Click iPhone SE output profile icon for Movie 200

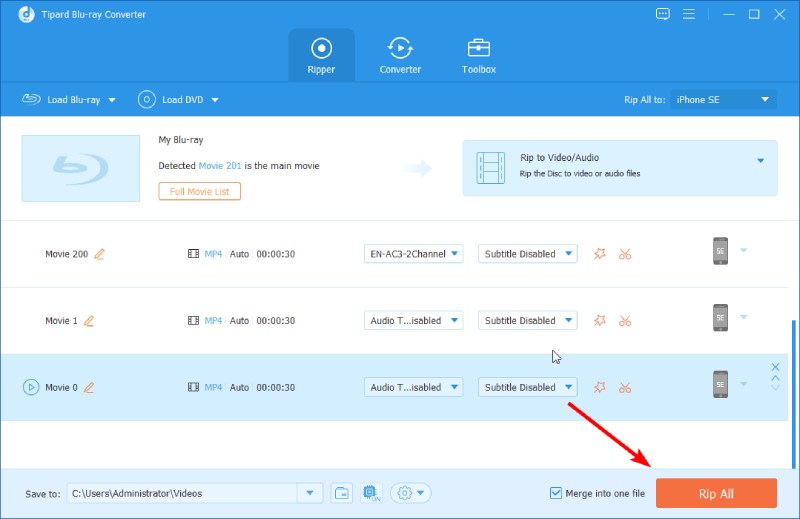(720, 251)
